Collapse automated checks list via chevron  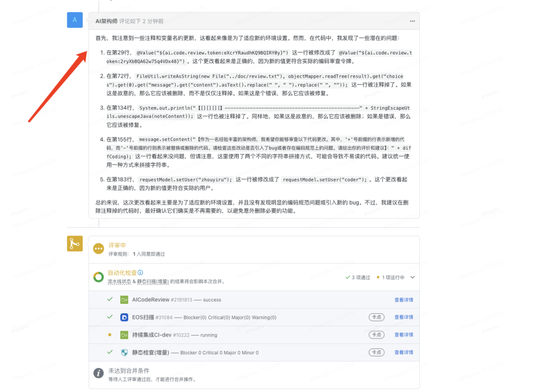click(x=413, y=278)
